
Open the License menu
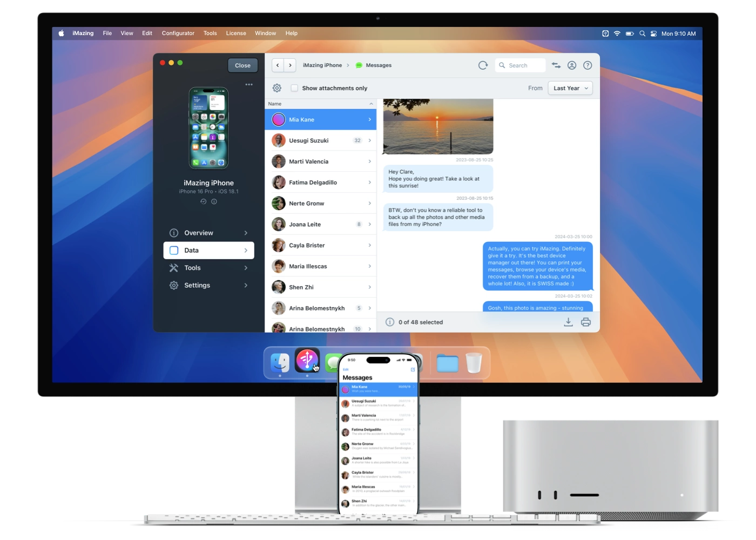tap(236, 33)
